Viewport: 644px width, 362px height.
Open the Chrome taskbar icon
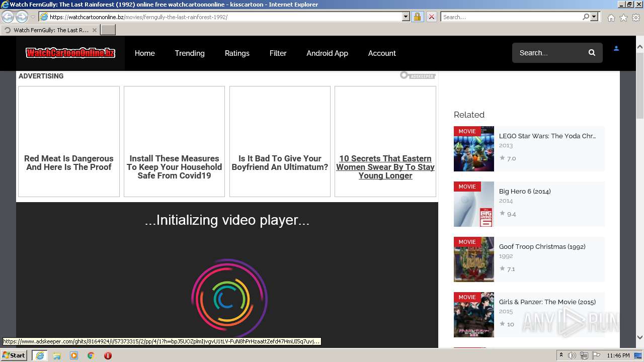coord(91,355)
